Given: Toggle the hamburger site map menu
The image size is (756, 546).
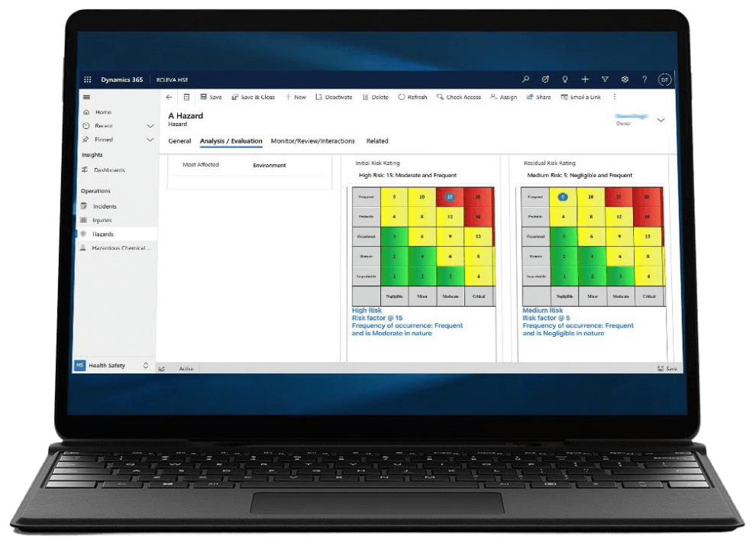Looking at the screenshot, I should click(87, 97).
